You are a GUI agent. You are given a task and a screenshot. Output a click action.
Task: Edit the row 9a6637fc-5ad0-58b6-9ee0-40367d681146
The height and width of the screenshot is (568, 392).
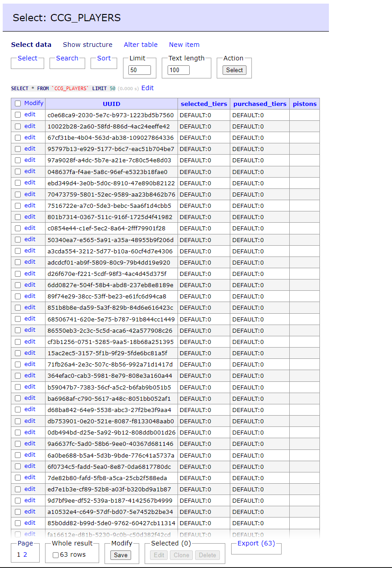30,443
